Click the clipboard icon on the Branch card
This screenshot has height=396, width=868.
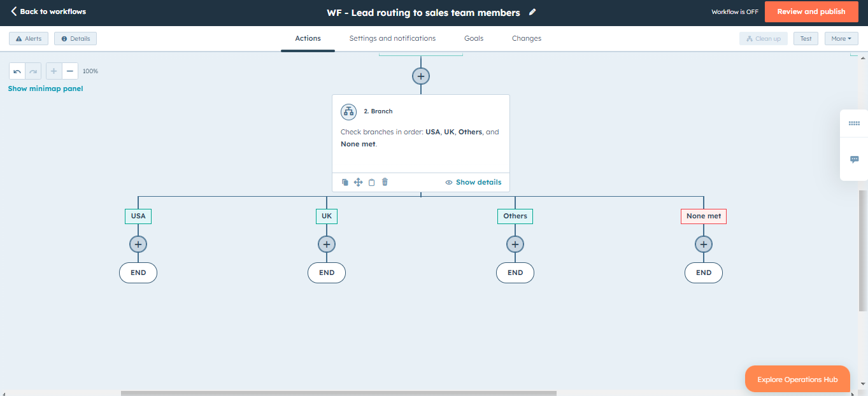371,181
